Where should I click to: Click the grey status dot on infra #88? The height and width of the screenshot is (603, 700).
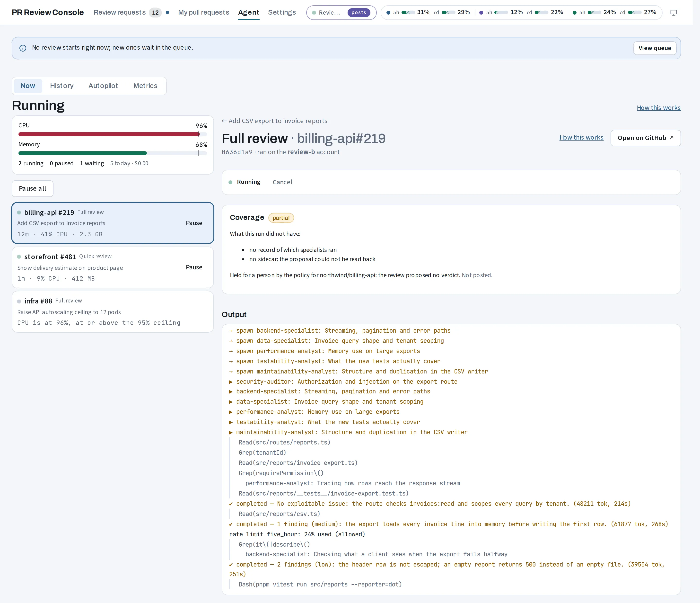pos(19,301)
